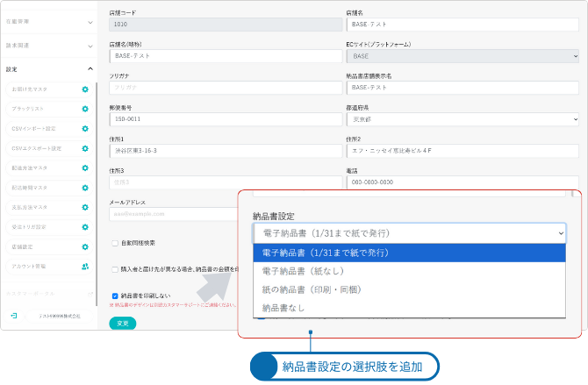Open the 都道府県 dropdown
Screen dimensions: 588x385
(x=463, y=119)
